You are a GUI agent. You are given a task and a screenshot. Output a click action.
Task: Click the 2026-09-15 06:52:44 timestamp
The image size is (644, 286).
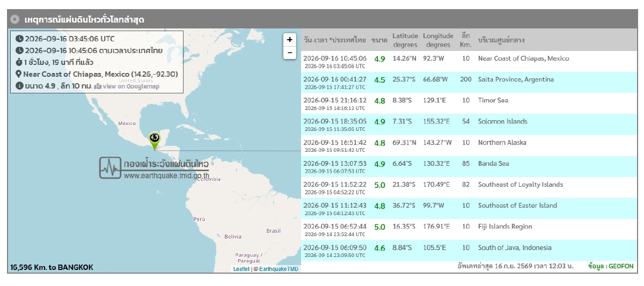pos(335,226)
